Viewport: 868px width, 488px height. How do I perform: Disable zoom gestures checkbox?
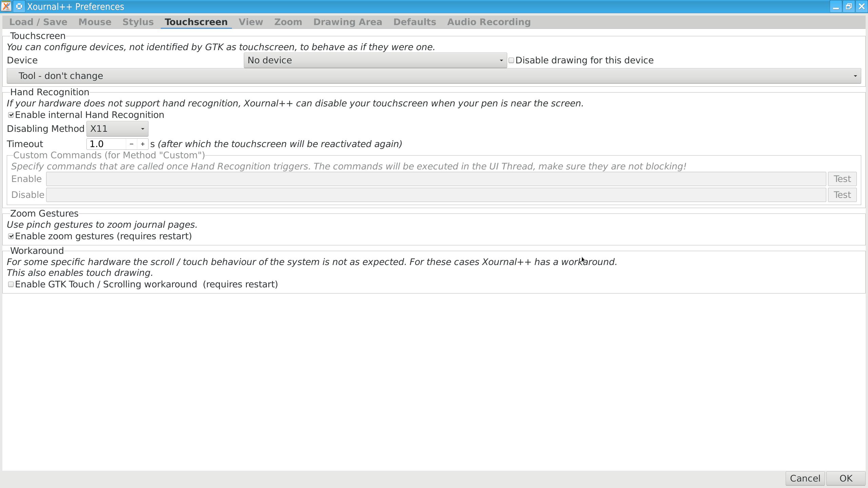pyautogui.click(x=11, y=236)
